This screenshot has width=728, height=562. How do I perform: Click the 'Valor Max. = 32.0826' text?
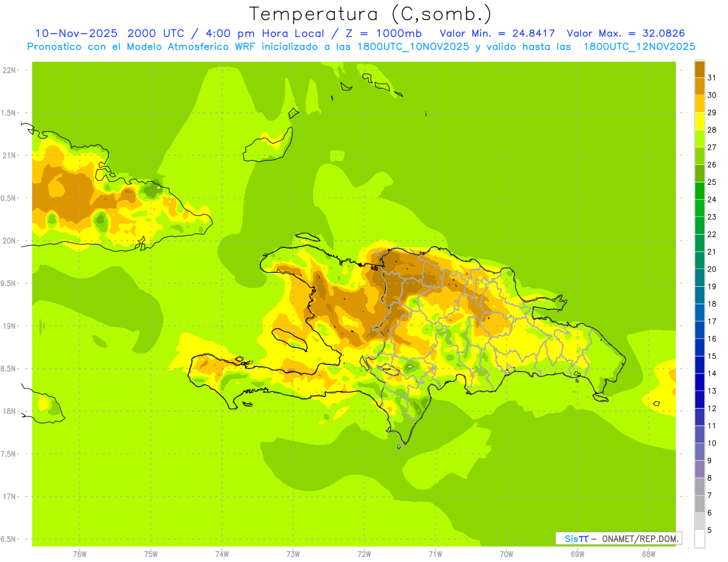pos(625,33)
